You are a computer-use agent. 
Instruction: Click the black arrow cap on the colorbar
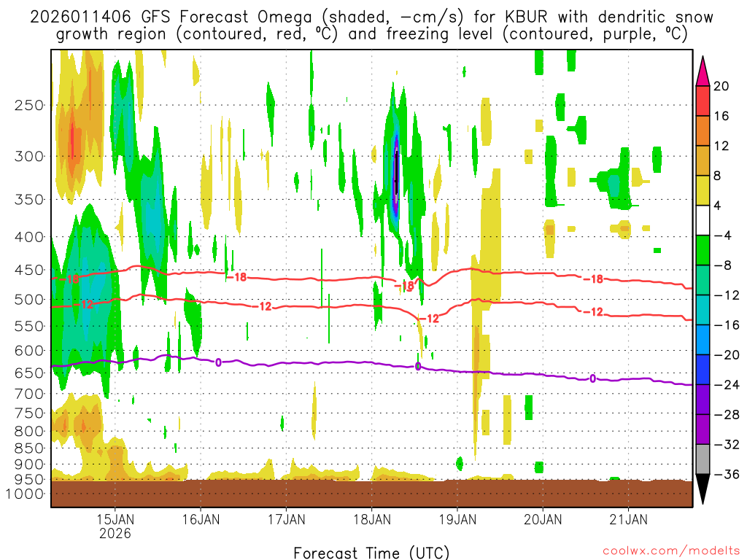pos(703,486)
